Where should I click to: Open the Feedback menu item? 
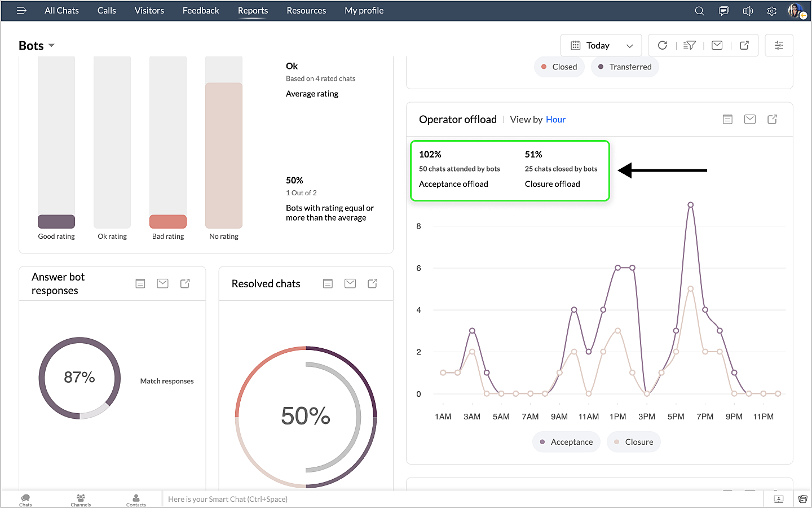pyautogui.click(x=201, y=11)
